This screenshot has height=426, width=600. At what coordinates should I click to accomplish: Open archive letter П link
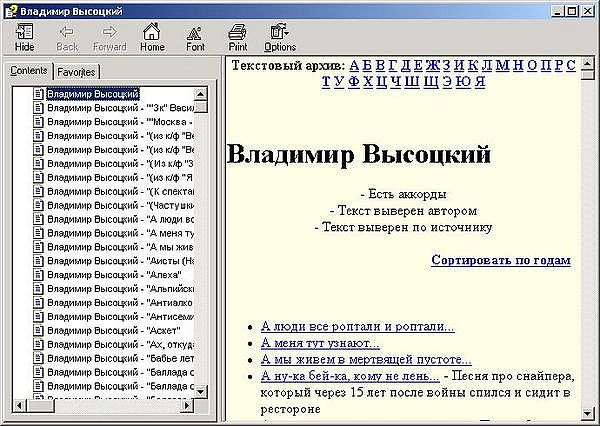pyautogui.click(x=546, y=65)
